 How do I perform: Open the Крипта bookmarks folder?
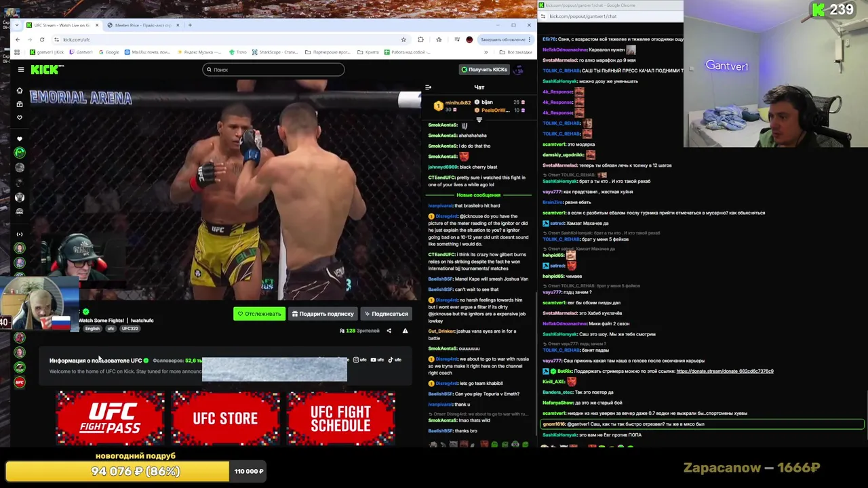368,52
